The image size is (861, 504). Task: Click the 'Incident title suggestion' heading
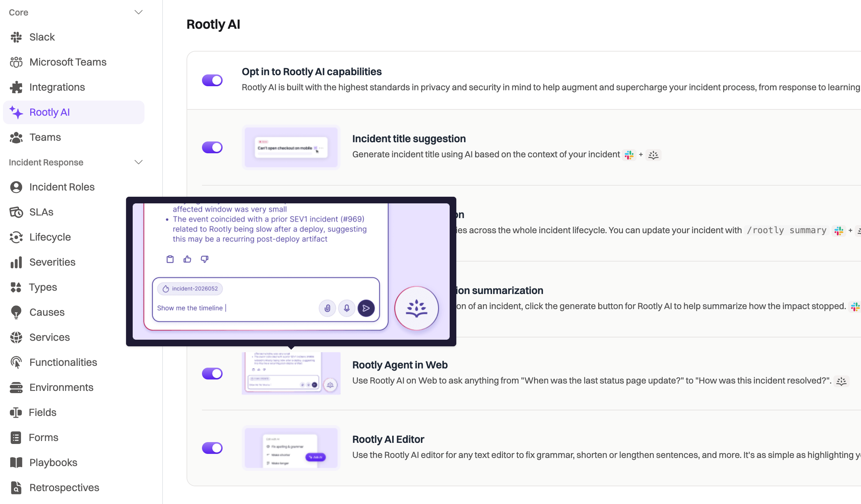click(409, 139)
